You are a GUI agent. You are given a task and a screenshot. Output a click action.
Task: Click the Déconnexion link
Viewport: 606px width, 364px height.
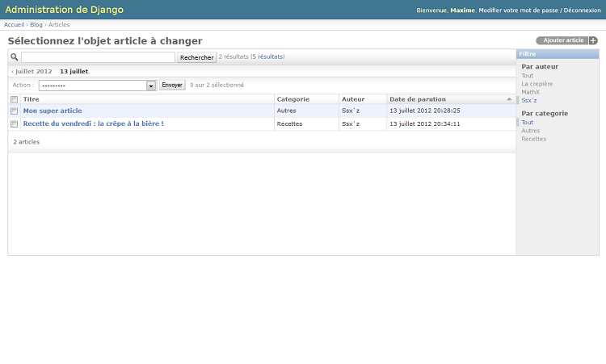582,10
